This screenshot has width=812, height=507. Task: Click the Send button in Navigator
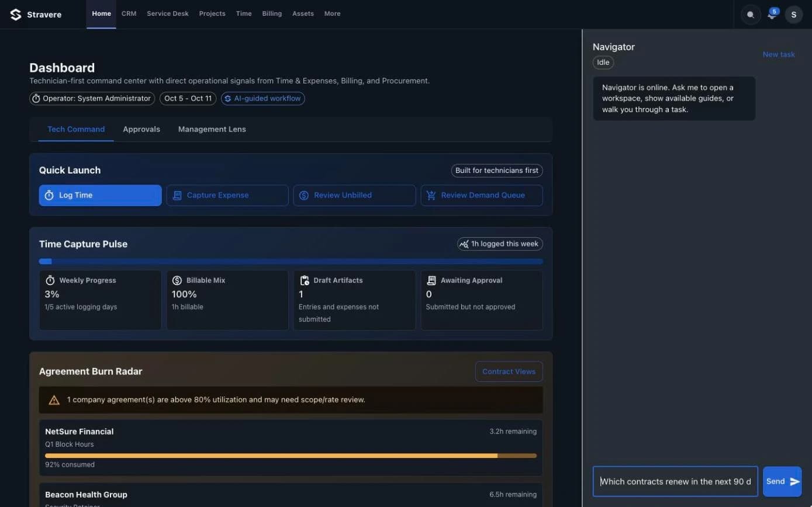(782, 481)
